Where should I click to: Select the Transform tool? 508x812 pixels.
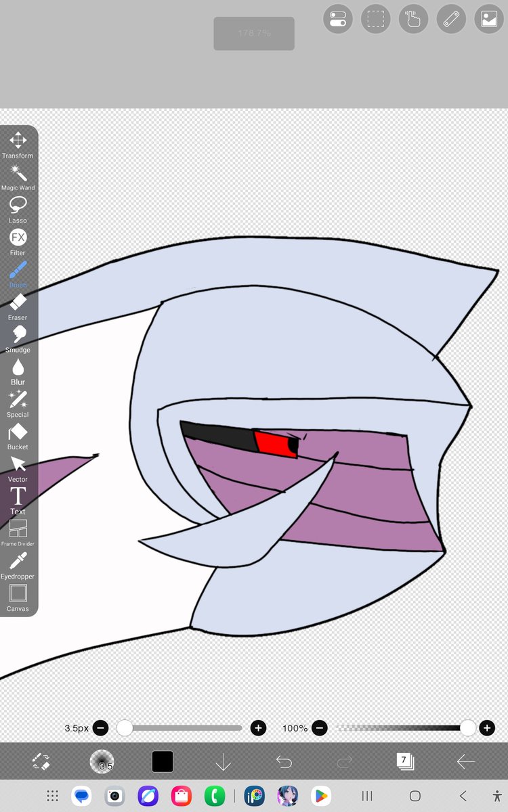(18, 145)
